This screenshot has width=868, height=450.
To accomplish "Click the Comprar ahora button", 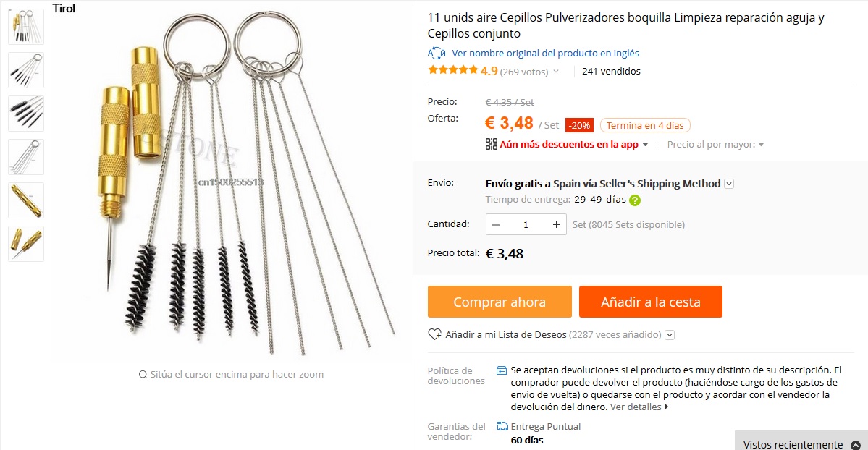I will (500, 302).
